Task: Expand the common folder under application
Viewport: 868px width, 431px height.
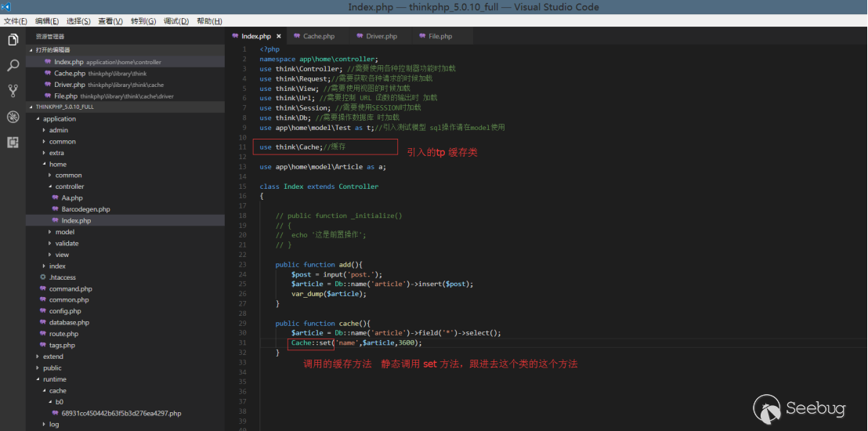Action: (x=125, y=141)
